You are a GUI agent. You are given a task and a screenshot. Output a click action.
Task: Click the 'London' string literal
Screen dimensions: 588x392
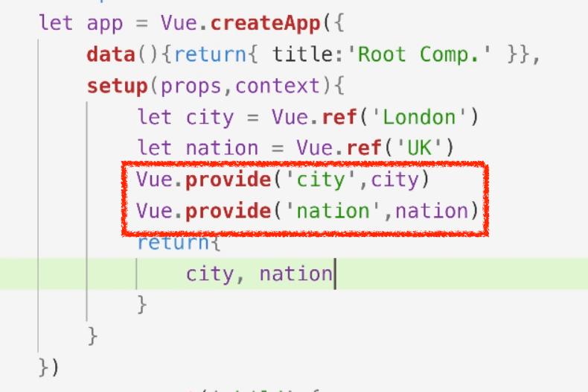(x=419, y=117)
